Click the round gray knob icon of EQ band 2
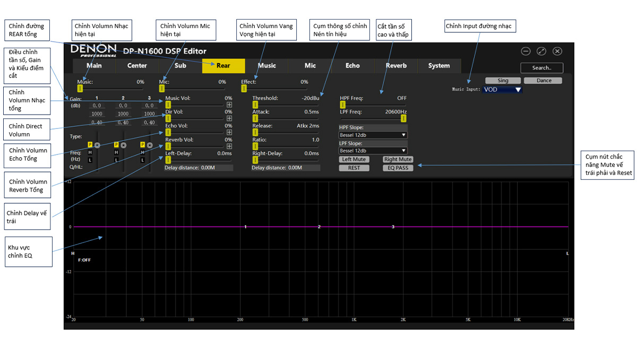The width and height of the screenshot is (637, 364). point(124,145)
